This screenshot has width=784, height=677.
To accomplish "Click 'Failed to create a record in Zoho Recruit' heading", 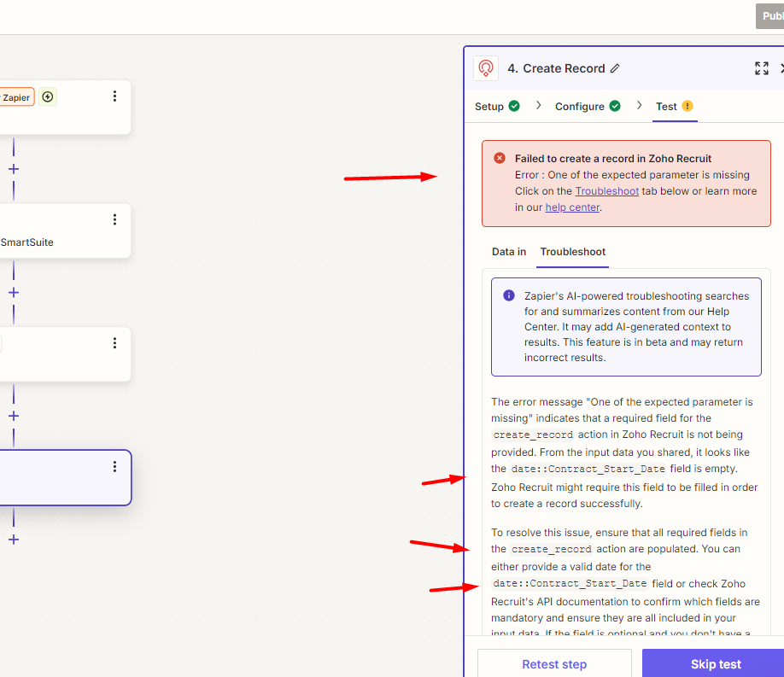I will click(x=613, y=159).
